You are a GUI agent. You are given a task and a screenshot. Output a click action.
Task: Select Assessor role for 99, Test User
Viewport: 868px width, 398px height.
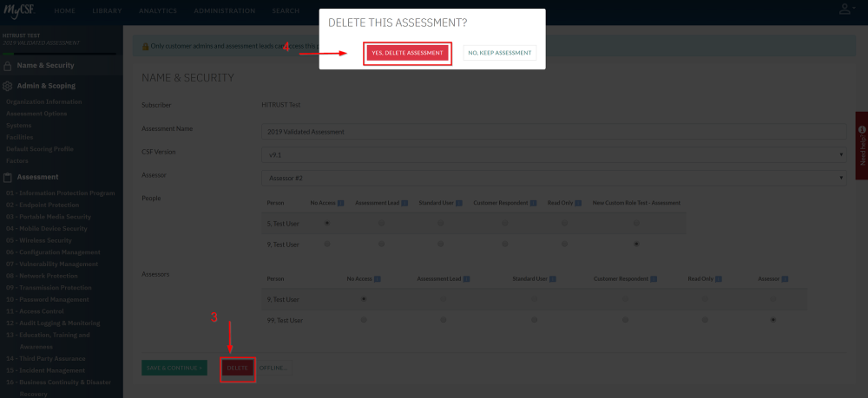[773, 320]
